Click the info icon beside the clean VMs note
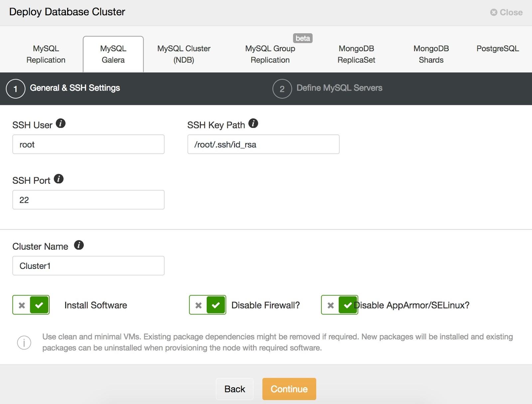 coord(24,342)
